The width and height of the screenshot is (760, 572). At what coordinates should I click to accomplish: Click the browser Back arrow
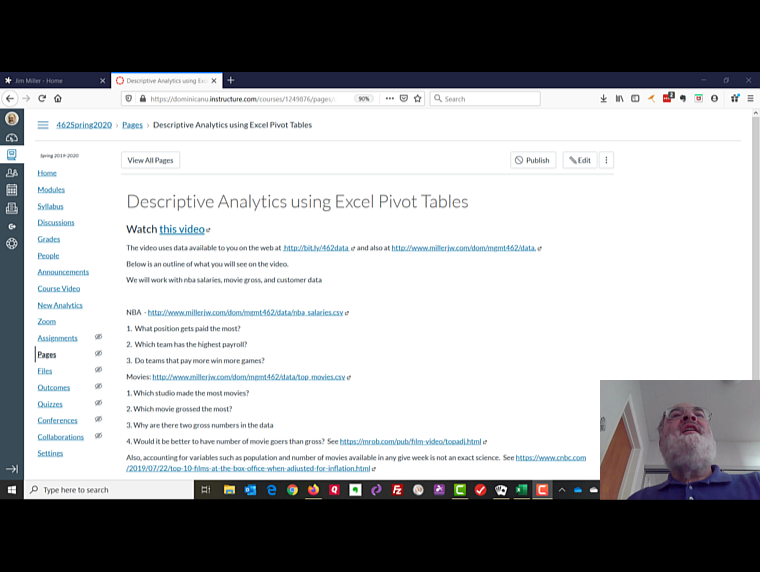[10, 98]
